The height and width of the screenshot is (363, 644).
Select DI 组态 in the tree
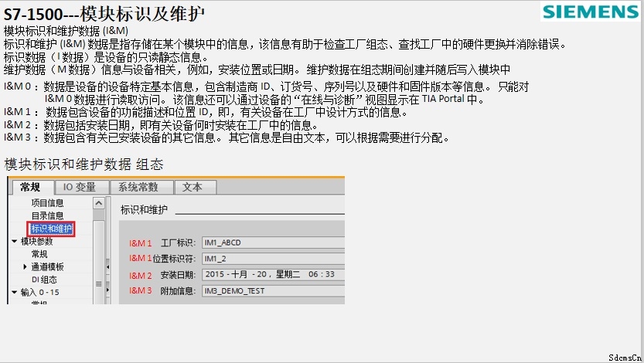pos(44,280)
